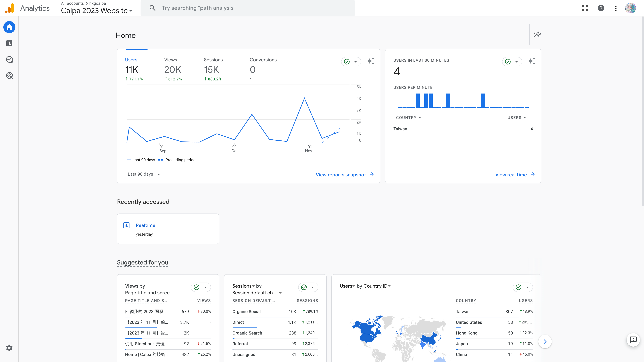This screenshot has width=644, height=362.
Task: Open the Last 90 days date range dropdown
Action: click(x=144, y=174)
